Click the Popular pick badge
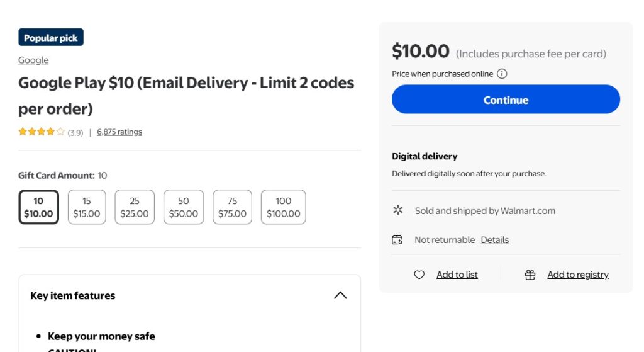This screenshot has width=644, height=352. coord(51,38)
